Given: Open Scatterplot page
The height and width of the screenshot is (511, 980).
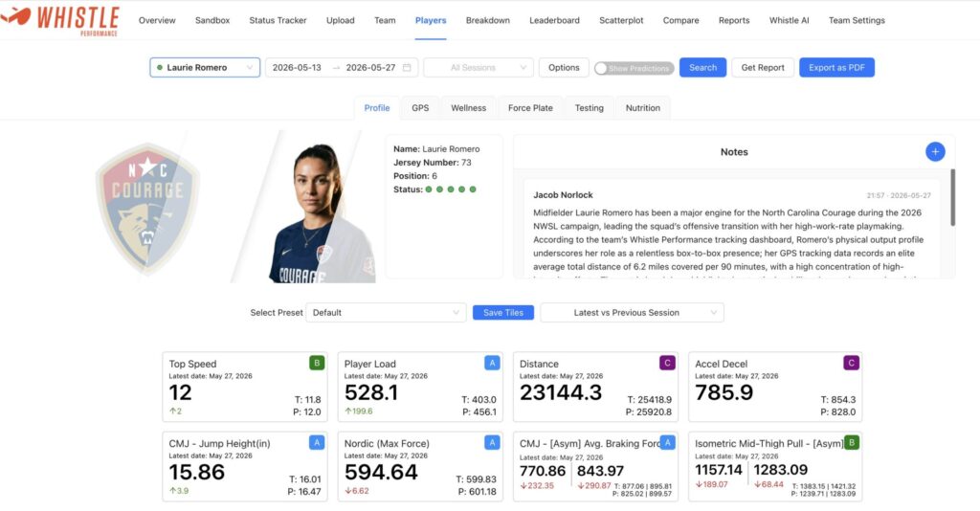Looking at the screenshot, I should [x=621, y=20].
